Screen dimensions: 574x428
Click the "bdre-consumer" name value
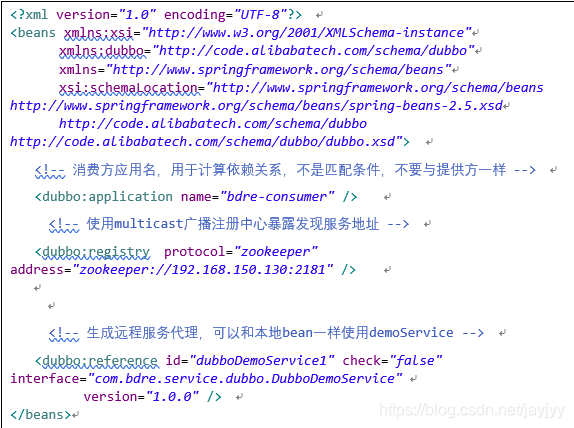pyautogui.click(x=277, y=197)
